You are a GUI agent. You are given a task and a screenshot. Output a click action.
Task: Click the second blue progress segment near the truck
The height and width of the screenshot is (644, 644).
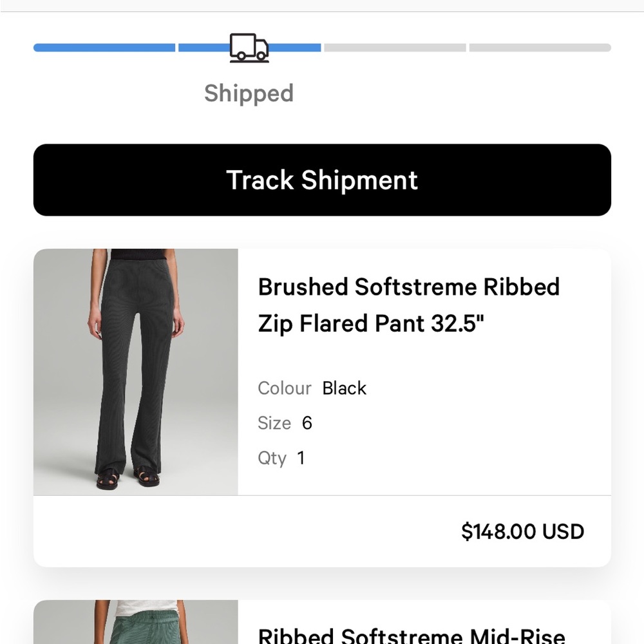click(296, 47)
